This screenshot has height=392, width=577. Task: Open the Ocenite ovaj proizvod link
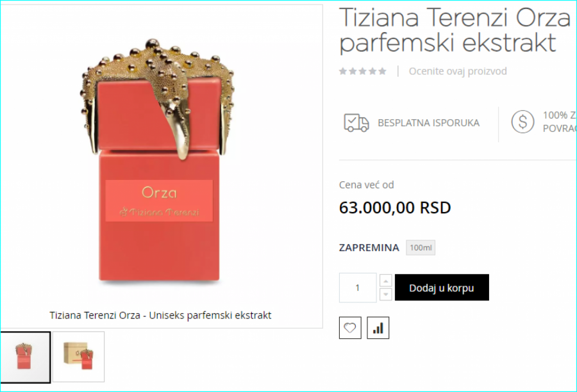pyautogui.click(x=458, y=71)
